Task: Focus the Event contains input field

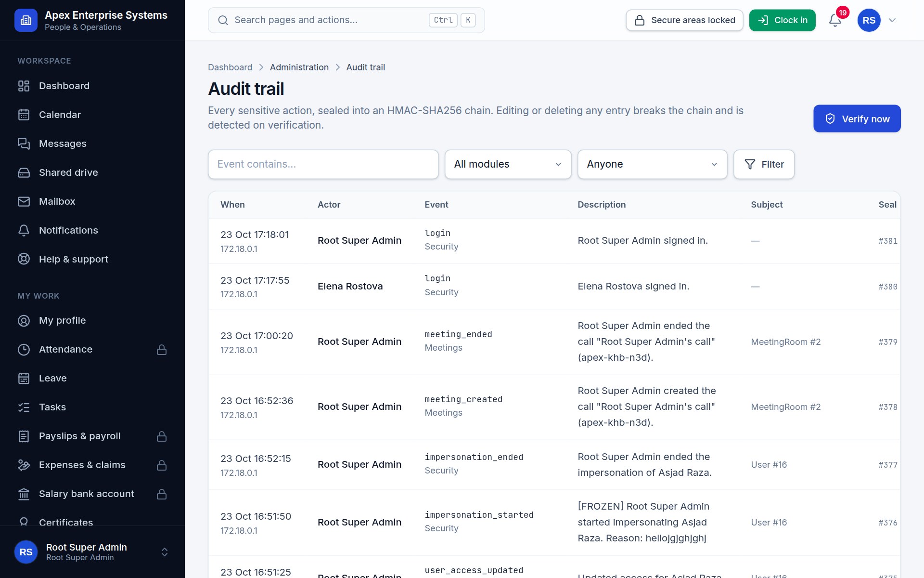Action: 323,164
